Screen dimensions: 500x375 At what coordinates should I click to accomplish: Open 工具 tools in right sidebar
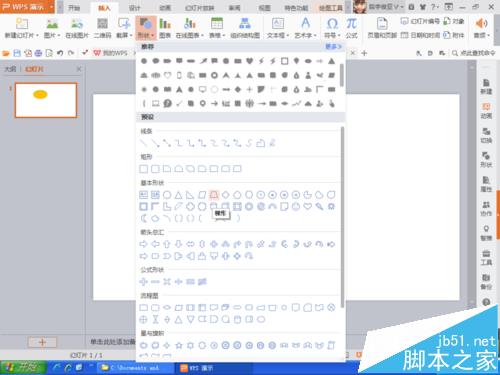(x=486, y=257)
